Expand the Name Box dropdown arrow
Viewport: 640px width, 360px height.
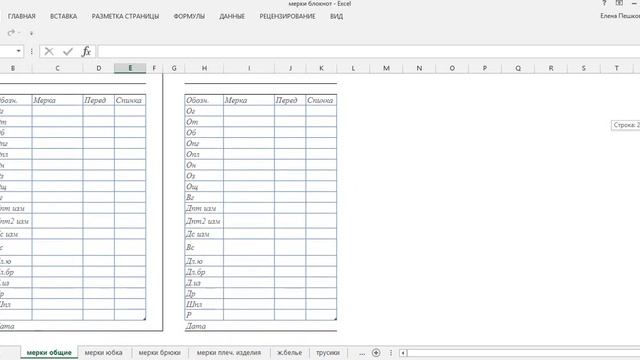[18, 51]
